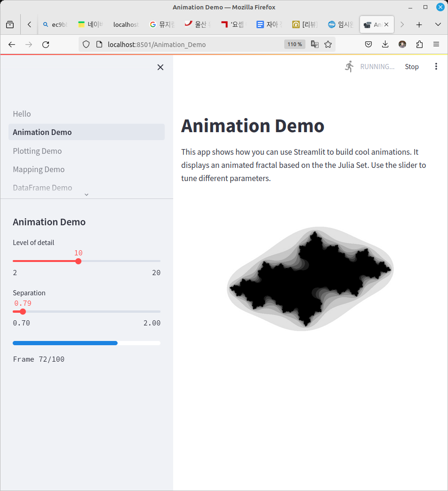The image size is (448, 491).
Task: Open the Hello page
Action: 22,114
